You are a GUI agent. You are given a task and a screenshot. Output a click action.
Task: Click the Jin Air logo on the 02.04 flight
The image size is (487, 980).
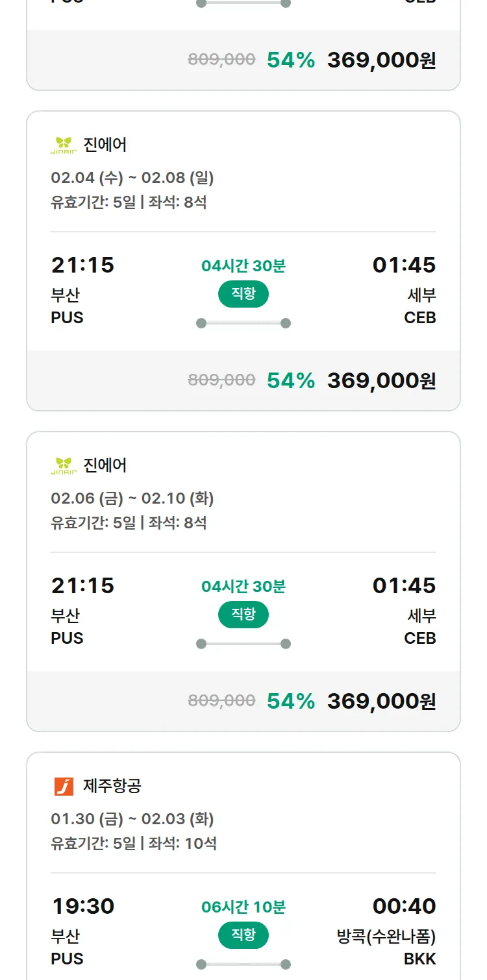[64, 145]
